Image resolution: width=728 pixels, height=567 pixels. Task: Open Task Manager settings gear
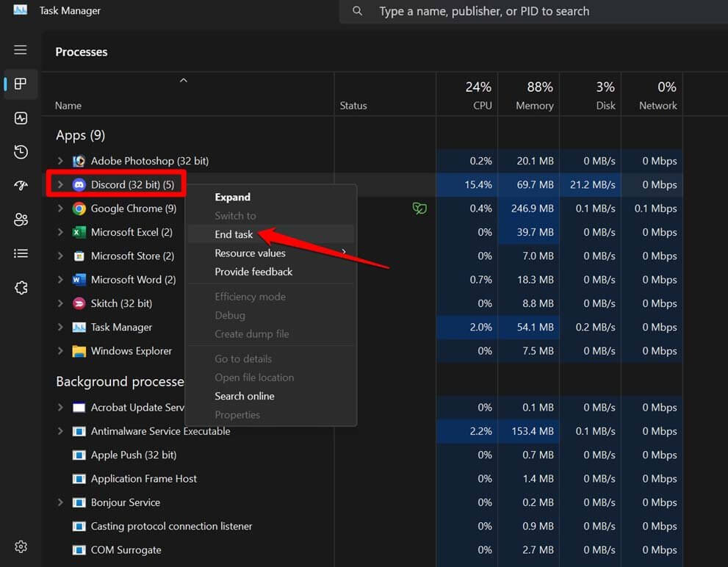point(21,546)
